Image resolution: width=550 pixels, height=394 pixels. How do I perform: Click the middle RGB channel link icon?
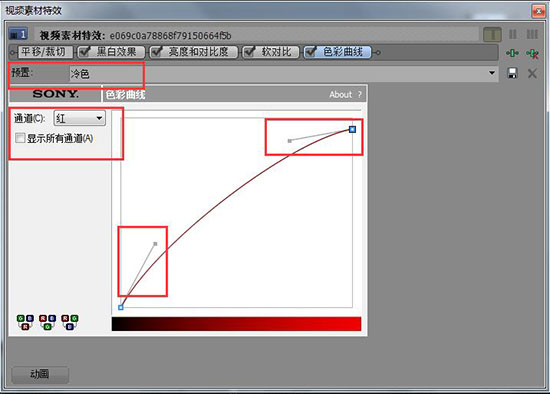point(47,322)
